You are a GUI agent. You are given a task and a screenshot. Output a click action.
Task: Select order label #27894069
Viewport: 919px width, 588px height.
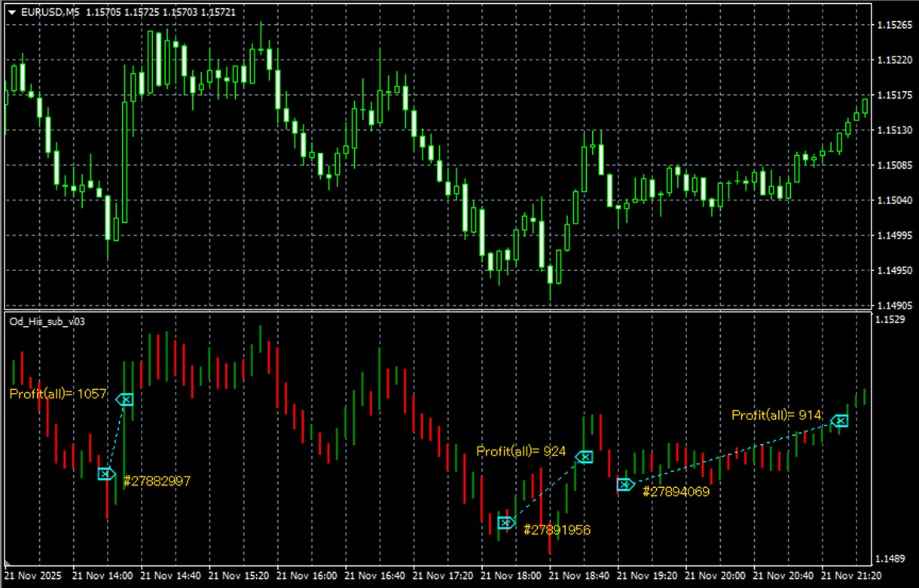[676, 491]
